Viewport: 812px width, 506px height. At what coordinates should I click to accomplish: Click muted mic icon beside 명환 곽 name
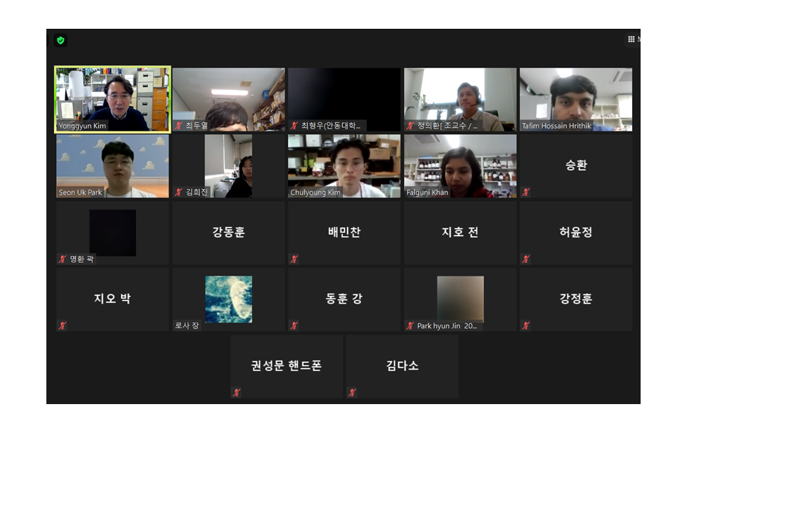point(63,259)
